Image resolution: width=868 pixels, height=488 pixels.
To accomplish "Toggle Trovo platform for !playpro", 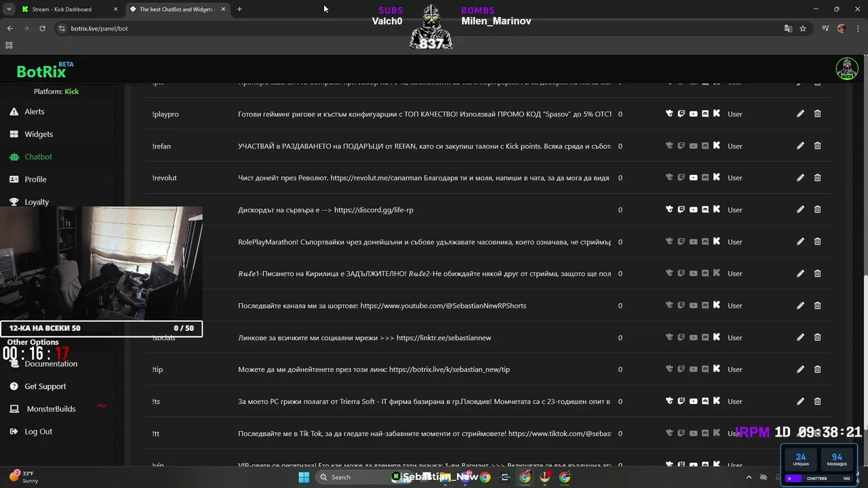I will [x=669, y=114].
